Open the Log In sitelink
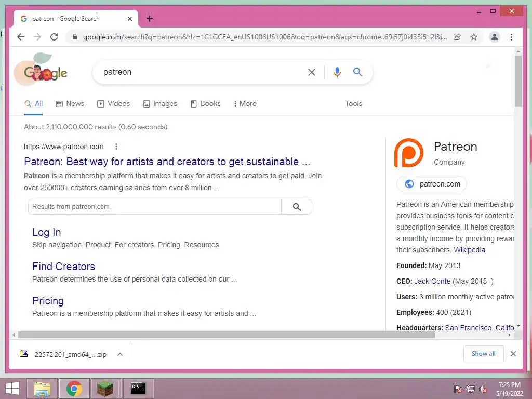The width and height of the screenshot is (532, 399). [46, 232]
